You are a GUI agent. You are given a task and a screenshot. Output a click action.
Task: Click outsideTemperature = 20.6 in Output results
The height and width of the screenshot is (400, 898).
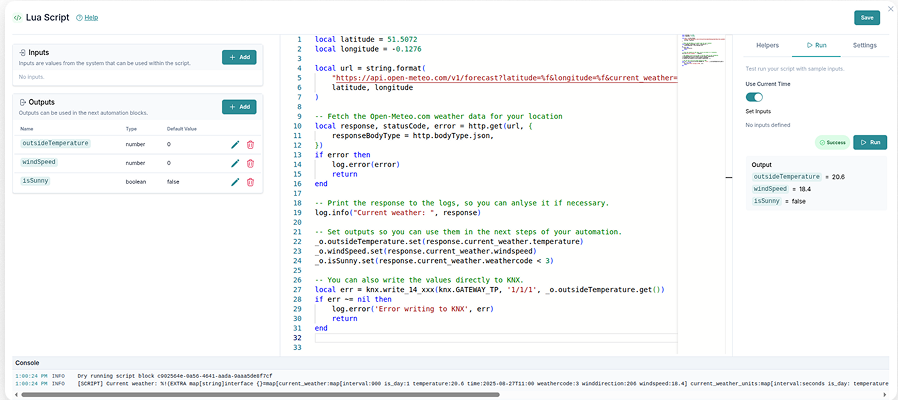click(x=798, y=177)
